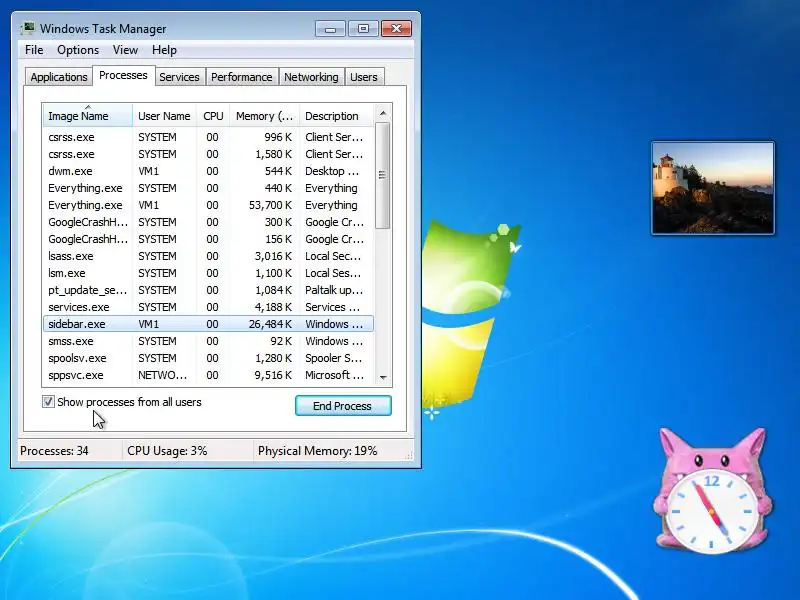Toggle Show processes from all users checkbox
Screen dimensions: 800x600
[48, 402]
